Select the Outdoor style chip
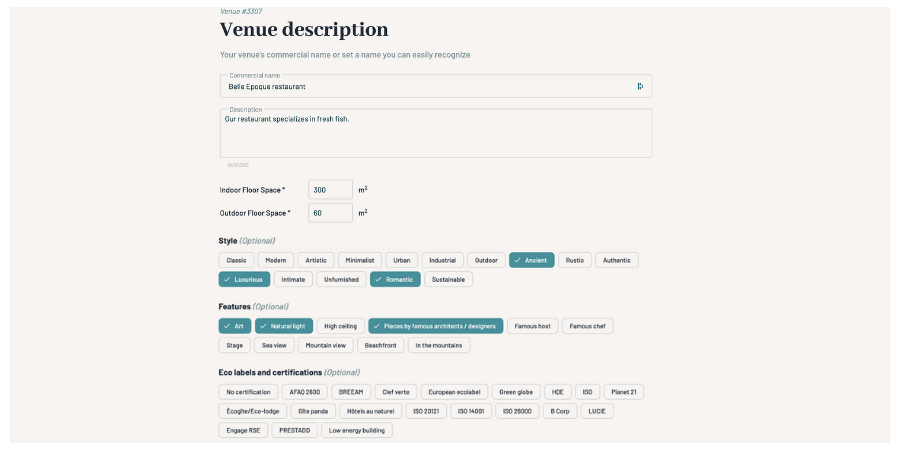The image size is (900, 450). pyautogui.click(x=486, y=260)
